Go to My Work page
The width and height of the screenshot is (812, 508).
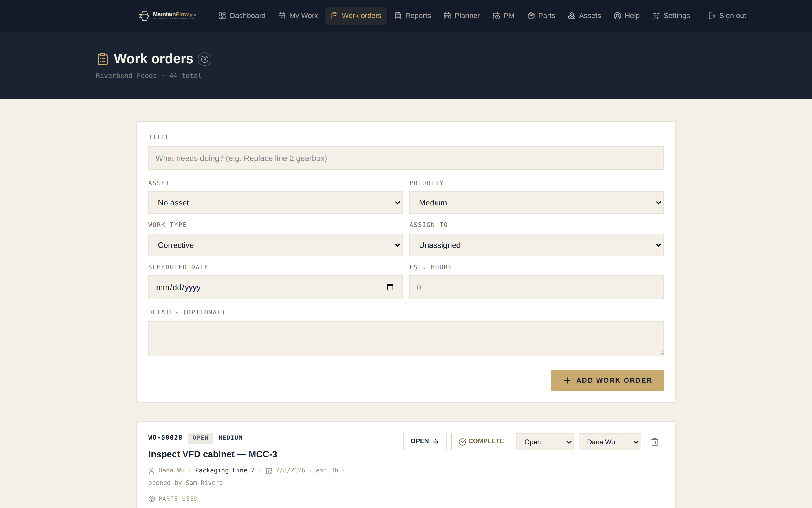[298, 16]
